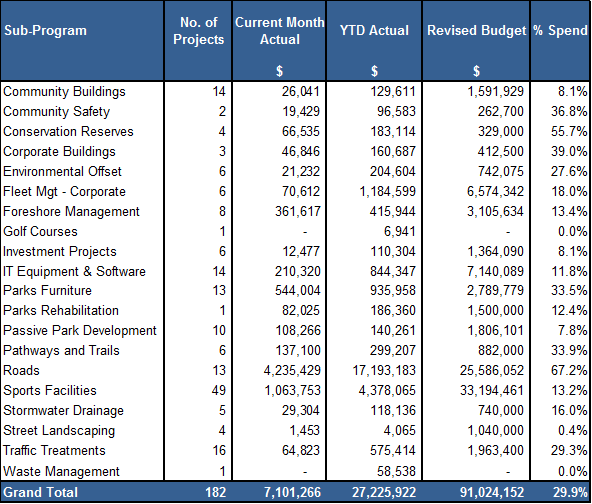This screenshot has height=504, width=592.
Task: Click Roads YTD Actual value 17,193,183
Action: coord(384,370)
